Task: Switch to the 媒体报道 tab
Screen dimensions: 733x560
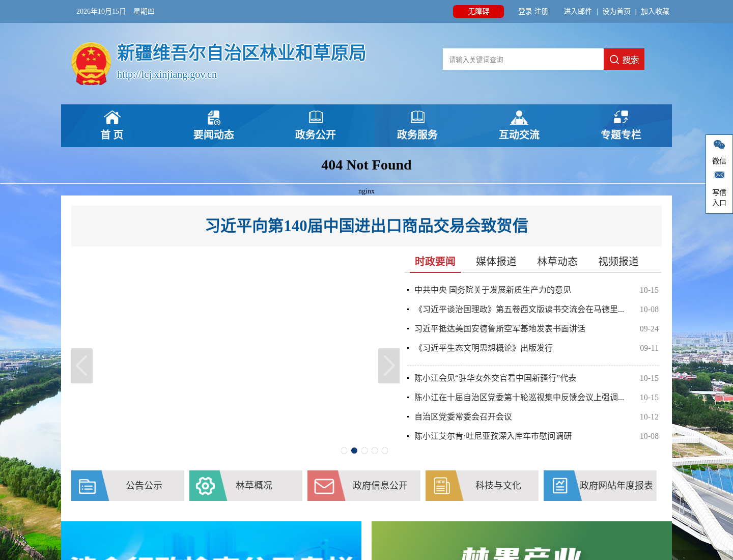Action: 496,262
